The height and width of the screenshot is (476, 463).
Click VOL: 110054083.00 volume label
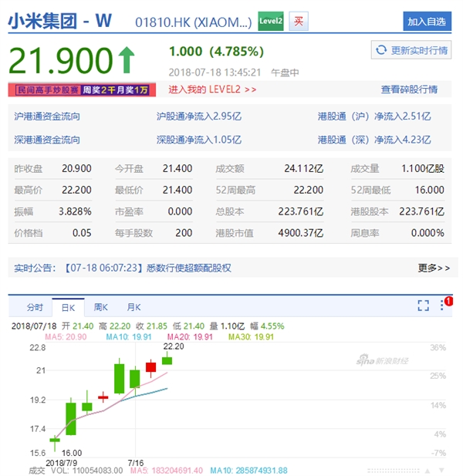click(x=86, y=471)
